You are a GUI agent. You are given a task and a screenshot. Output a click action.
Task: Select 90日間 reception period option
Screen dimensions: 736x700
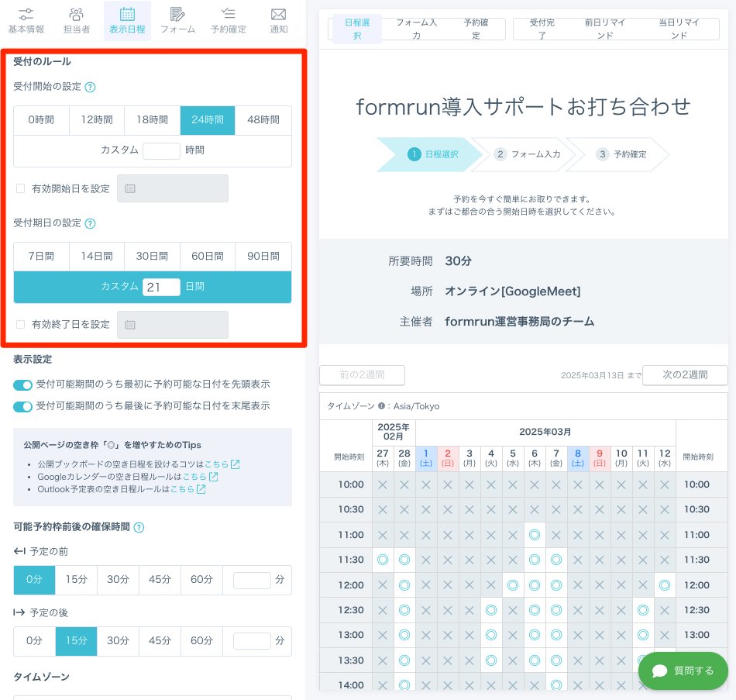click(x=263, y=257)
